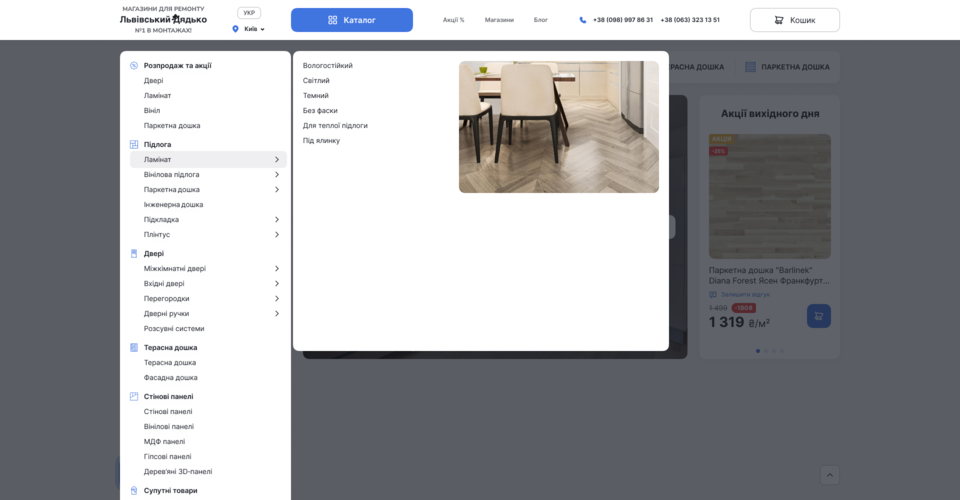This screenshot has width=960, height=500.
Task: Open Інженерна дошка category
Action: 173,204
